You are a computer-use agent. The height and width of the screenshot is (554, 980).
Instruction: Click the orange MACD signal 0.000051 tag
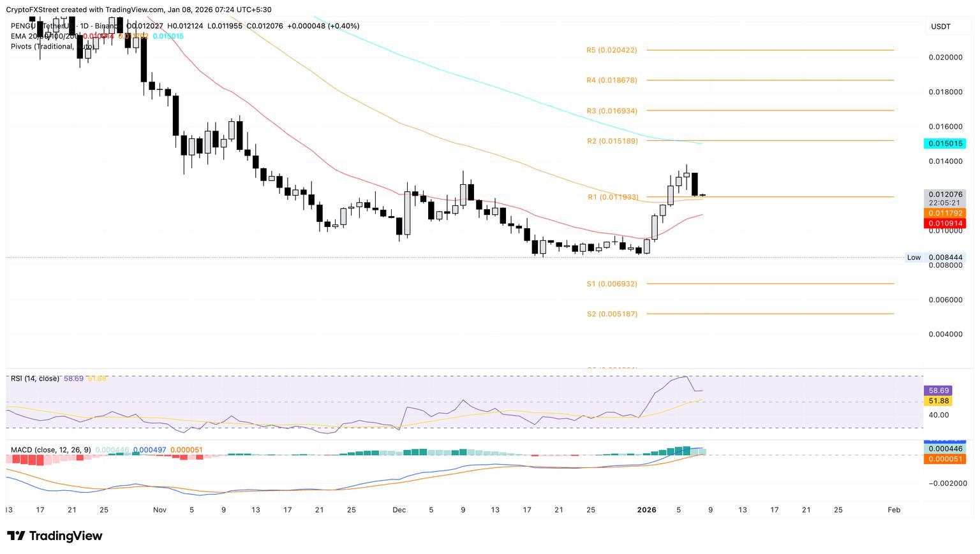[x=944, y=459]
